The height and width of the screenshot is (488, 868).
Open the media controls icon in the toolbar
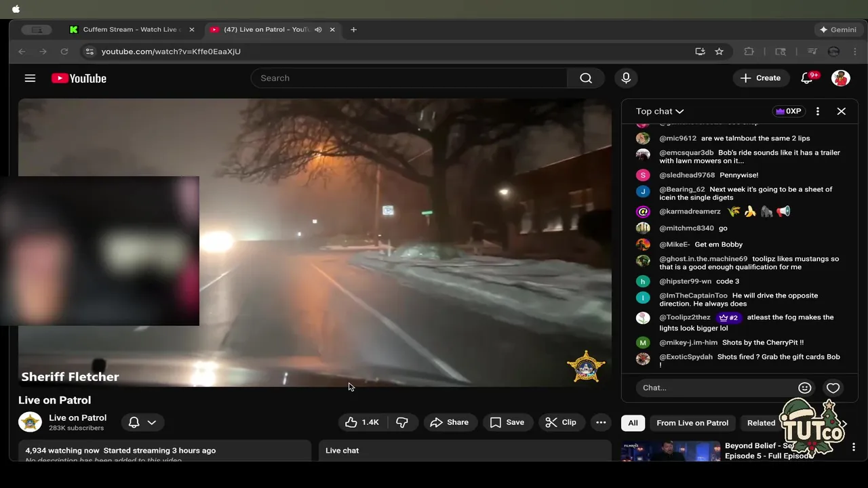coord(812,52)
